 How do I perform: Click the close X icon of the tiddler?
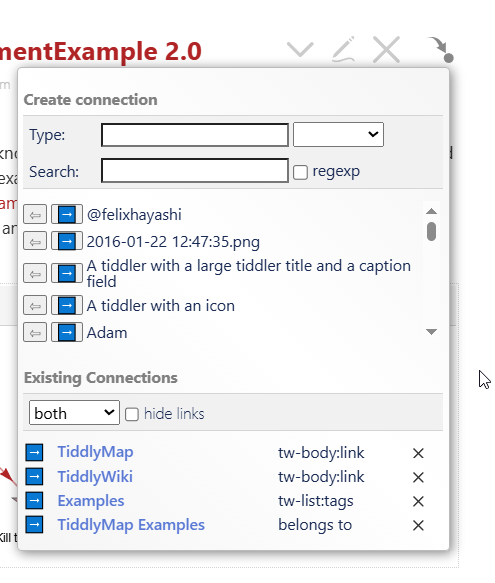[386, 49]
